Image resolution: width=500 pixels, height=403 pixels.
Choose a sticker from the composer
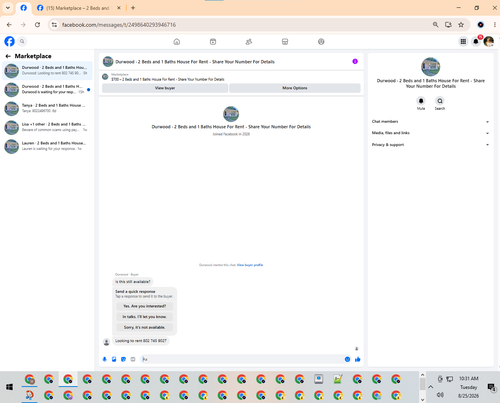[x=123, y=359]
